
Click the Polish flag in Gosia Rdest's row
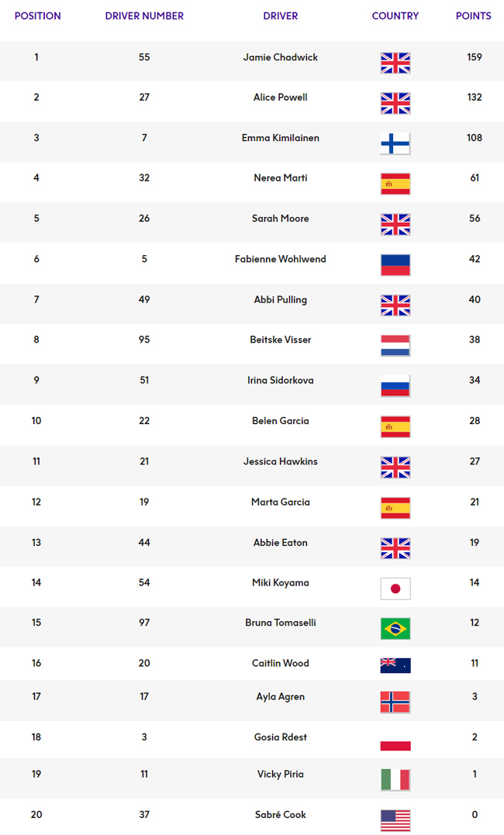click(395, 741)
